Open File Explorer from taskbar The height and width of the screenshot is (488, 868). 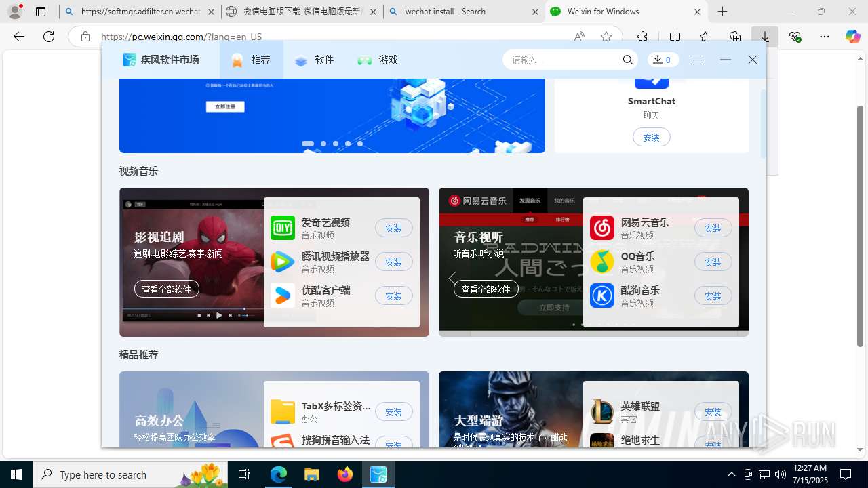pyautogui.click(x=312, y=474)
